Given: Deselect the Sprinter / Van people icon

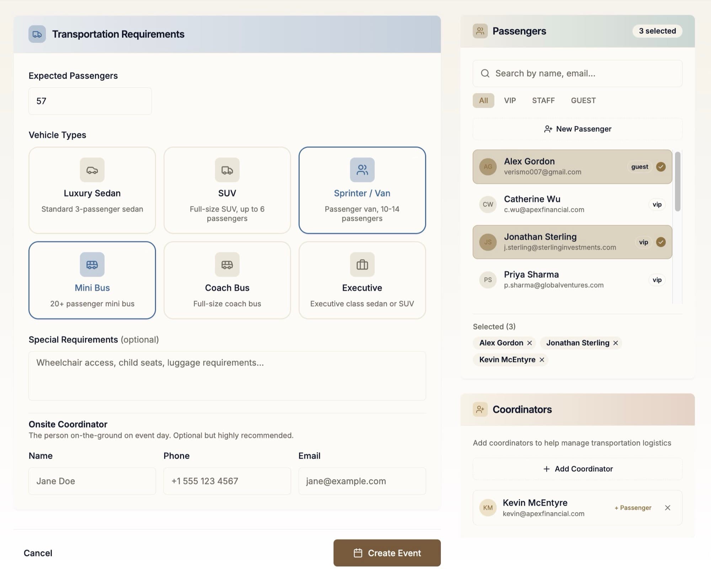Looking at the screenshot, I should [362, 170].
